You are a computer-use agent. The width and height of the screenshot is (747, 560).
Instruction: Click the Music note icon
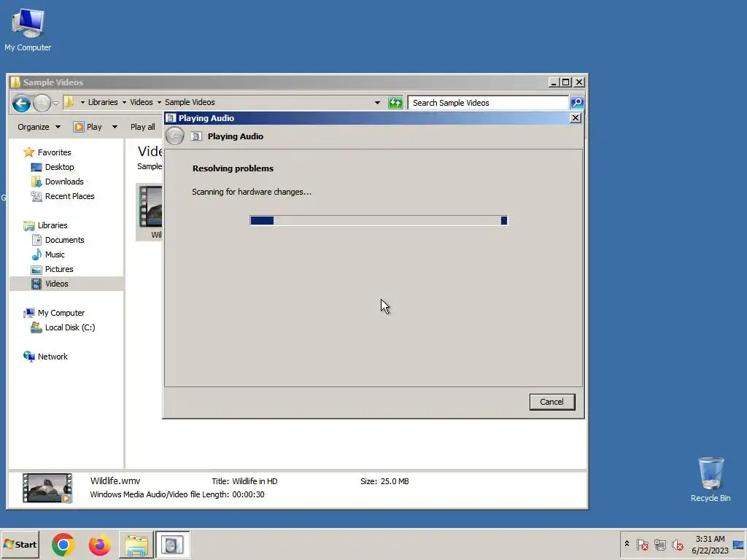[x=36, y=254]
